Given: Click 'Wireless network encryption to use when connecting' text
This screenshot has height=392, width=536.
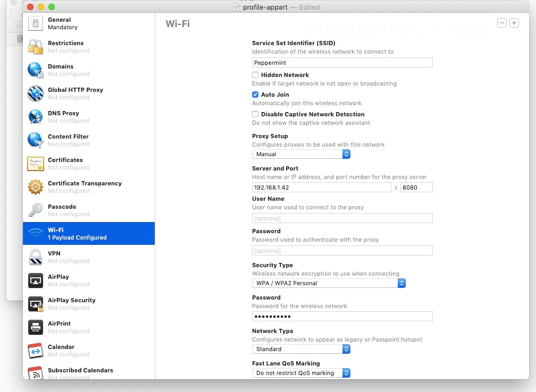Looking at the screenshot, I should [326, 274].
